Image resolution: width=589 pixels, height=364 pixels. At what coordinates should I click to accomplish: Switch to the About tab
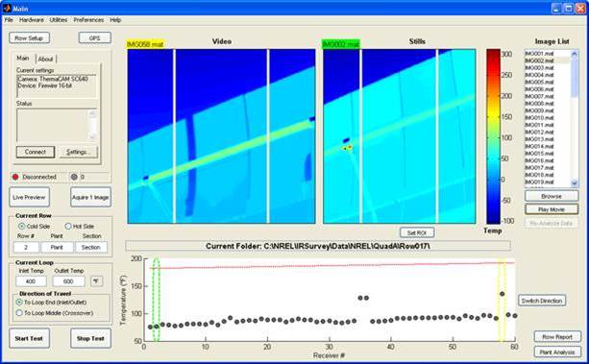46,59
